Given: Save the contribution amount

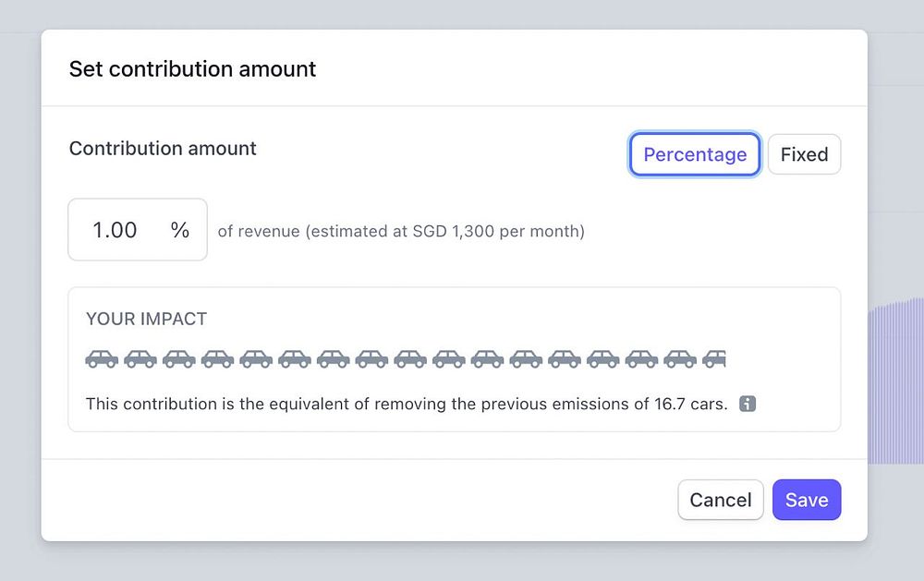Looking at the screenshot, I should pos(807,500).
